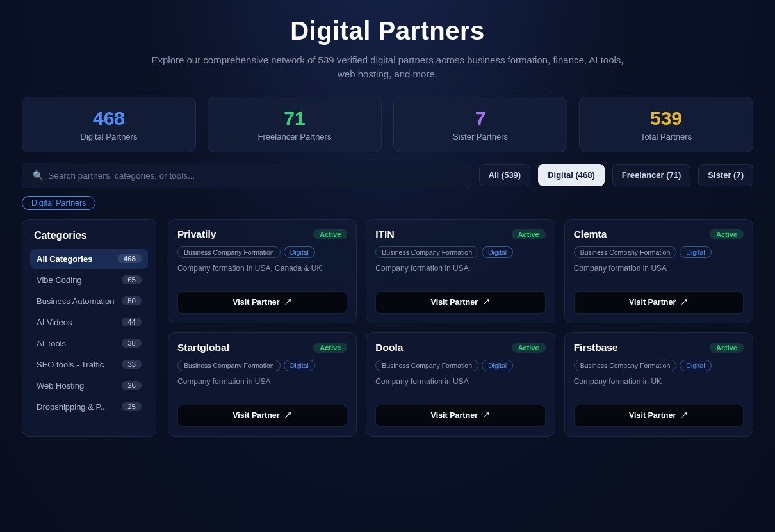Screen dimensions: 775x532
Task: Click external arrow icon on Startglobal card
Action: coord(288,415)
